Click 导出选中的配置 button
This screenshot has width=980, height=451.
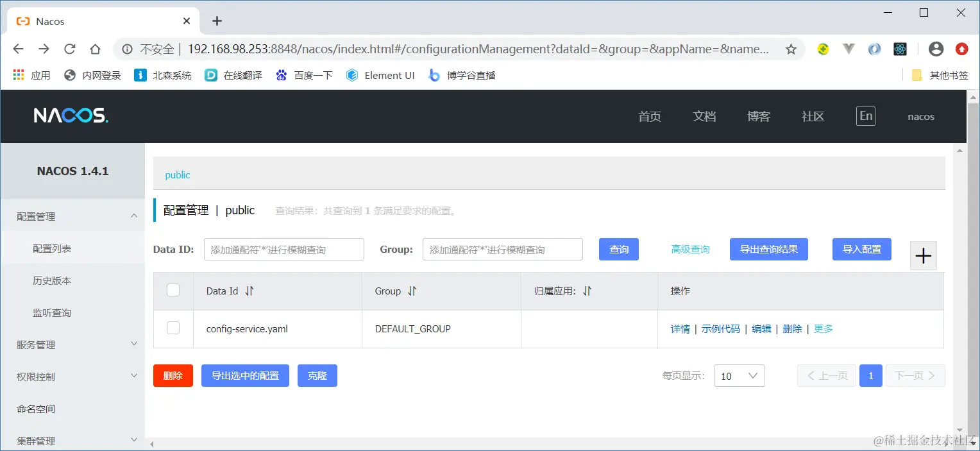click(x=245, y=375)
